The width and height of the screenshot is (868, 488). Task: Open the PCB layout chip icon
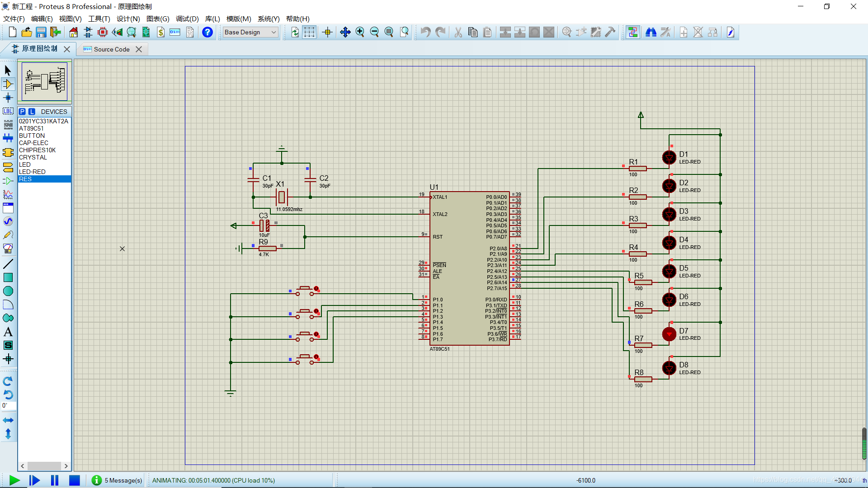coord(103,32)
